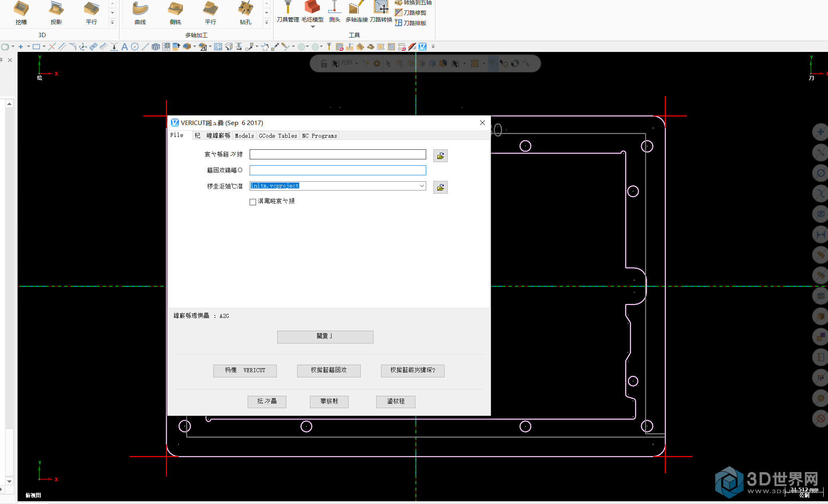This screenshot has width=828, height=504.
Task: Close the left side panel with X
Action: pyautogui.click(x=10, y=60)
